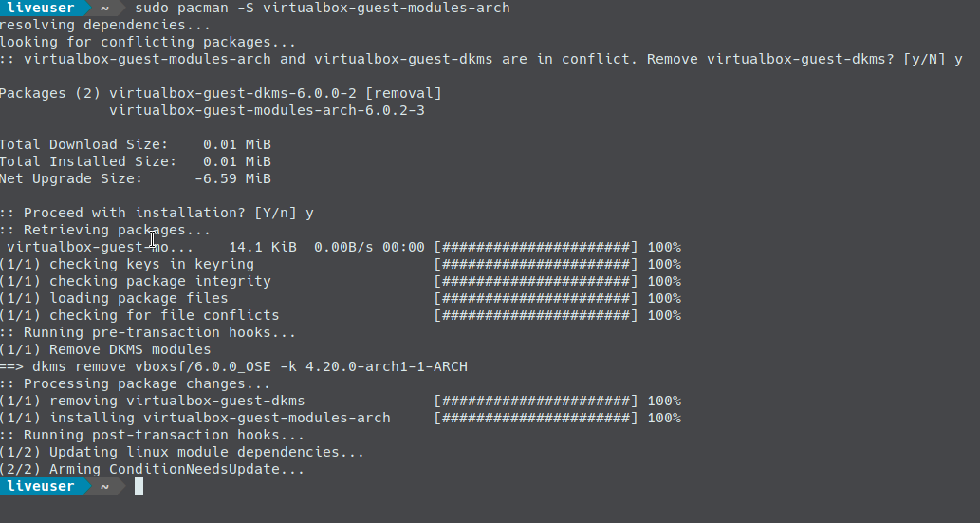Click the "-6.59 MiB" net upgrade value
The height and width of the screenshot is (523, 980).
coord(232,178)
